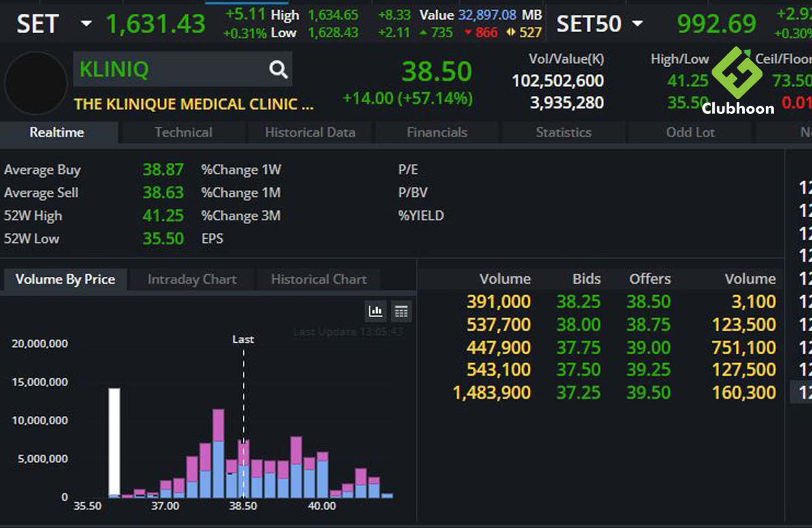Click the offer price 39.00
Screen dimensions: 812x528
point(649,347)
